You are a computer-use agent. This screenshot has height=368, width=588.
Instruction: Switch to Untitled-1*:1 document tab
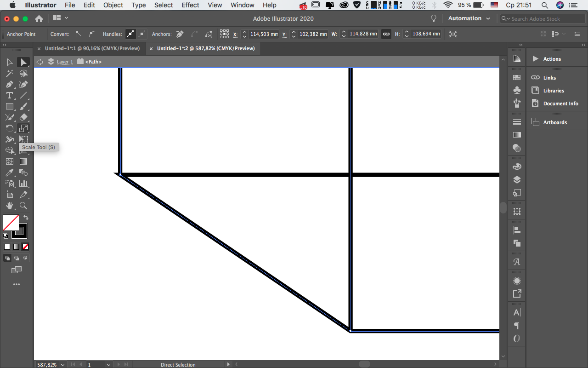click(92, 48)
